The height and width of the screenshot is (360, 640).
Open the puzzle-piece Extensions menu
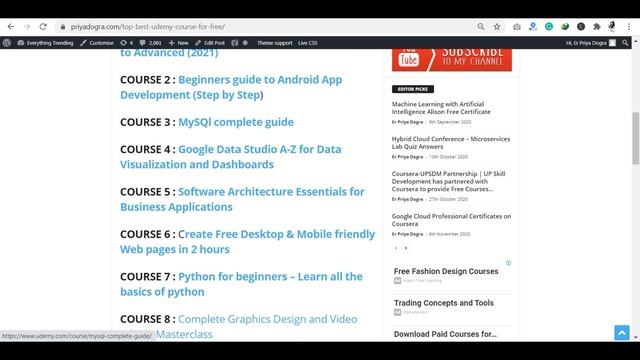(597, 27)
